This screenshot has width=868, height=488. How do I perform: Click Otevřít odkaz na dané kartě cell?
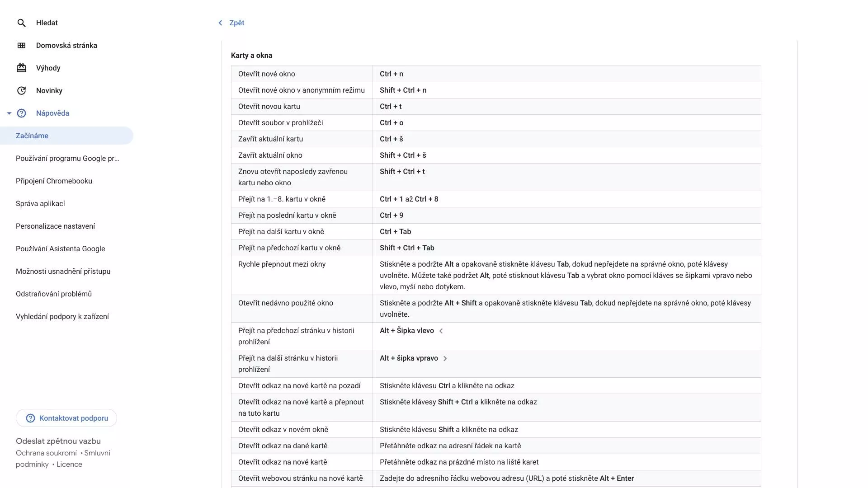(302, 446)
